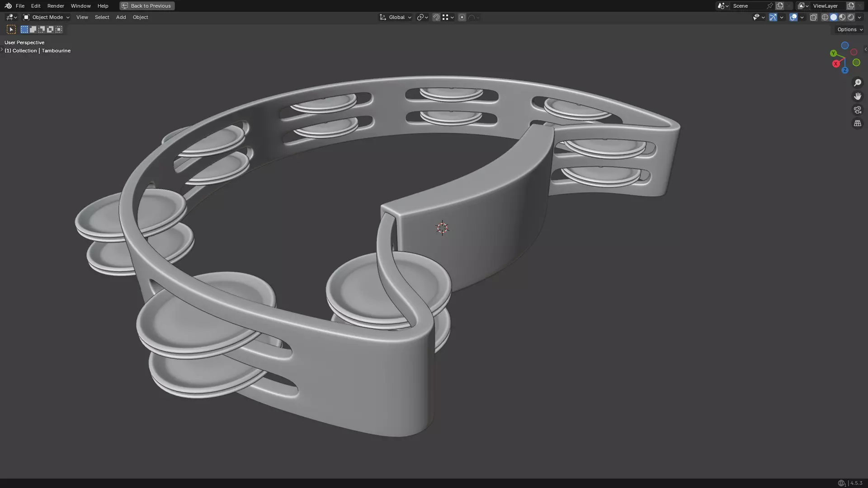Open the Render menu
The height and width of the screenshot is (488, 868).
tap(56, 6)
